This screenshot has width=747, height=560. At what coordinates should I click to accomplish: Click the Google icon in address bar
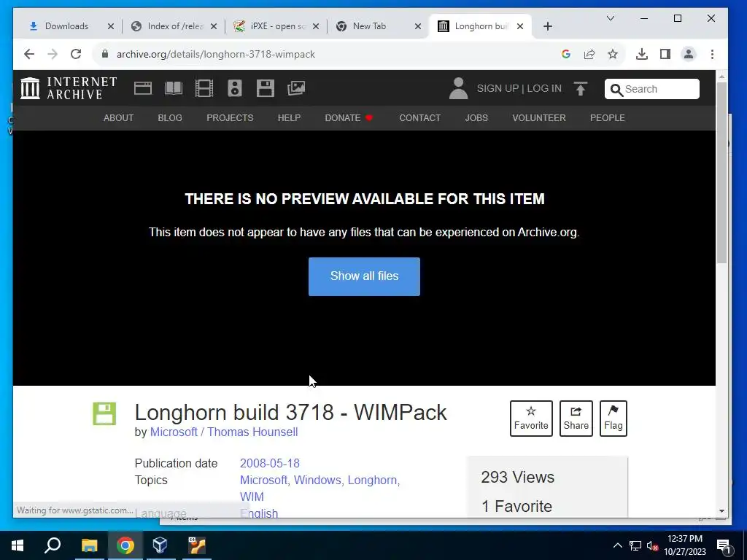point(566,54)
